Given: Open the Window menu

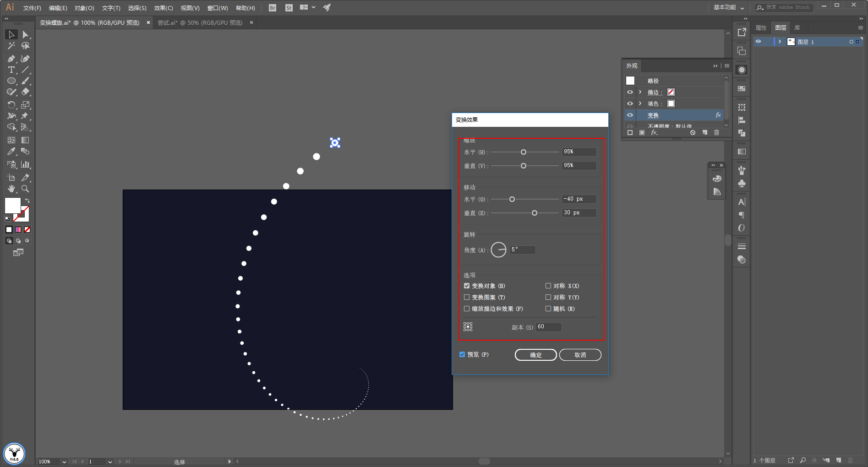Looking at the screenshot, I should [x=218, y=8].
